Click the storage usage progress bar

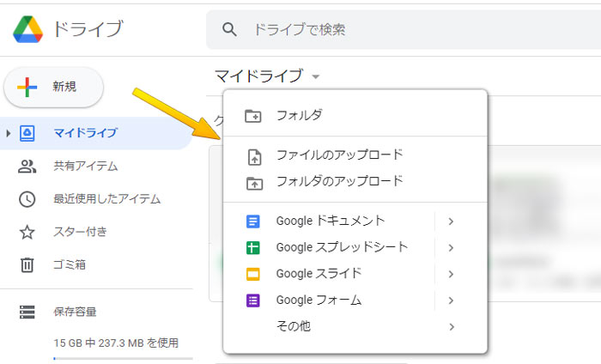point(123,359)
